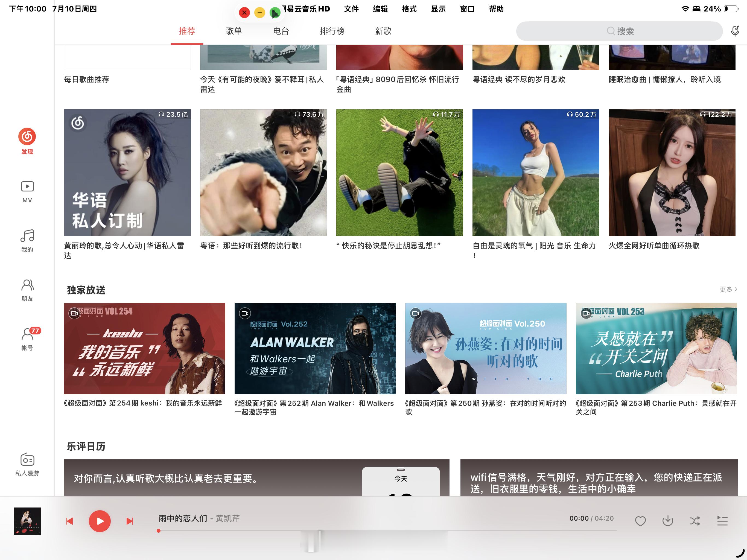
Task: Open the 文件 menu
Action: [x=351, y=9]
